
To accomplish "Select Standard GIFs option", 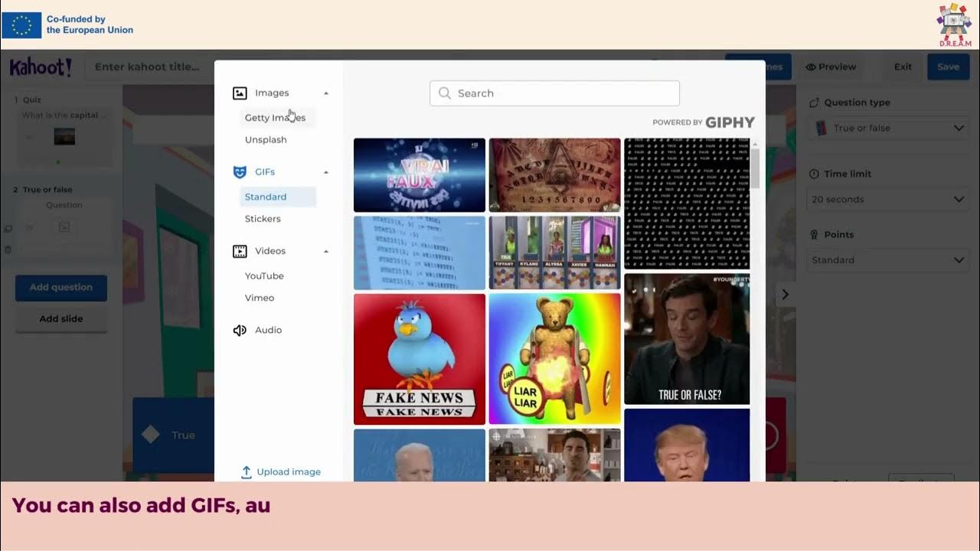I will [x=277, y=197].
